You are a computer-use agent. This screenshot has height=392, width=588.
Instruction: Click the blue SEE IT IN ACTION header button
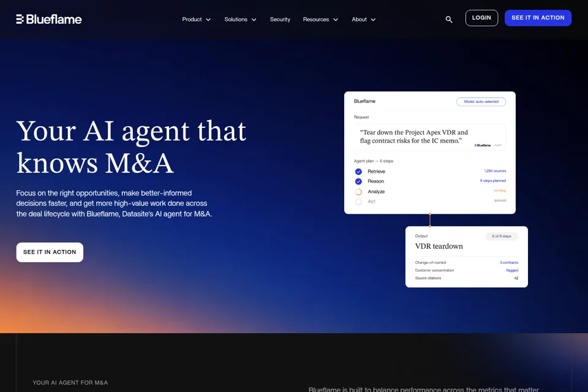tap(538, 18)
